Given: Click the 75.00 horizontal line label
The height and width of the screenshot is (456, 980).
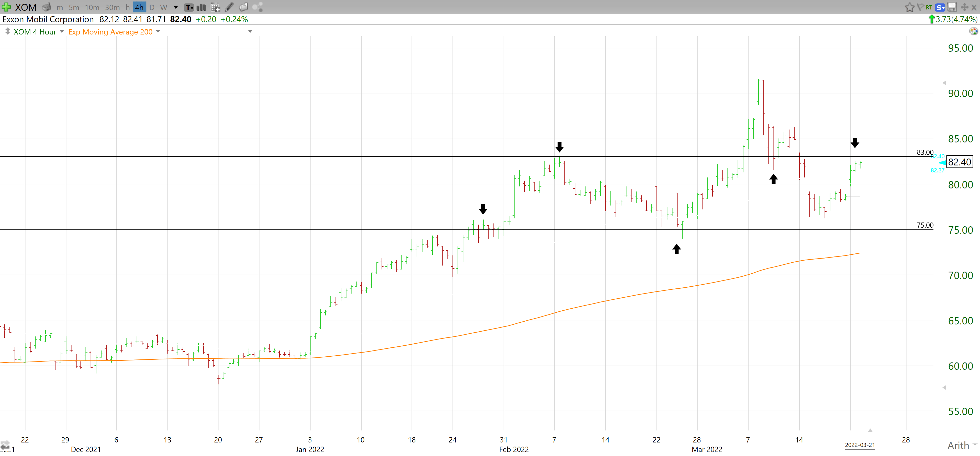Looking at the screenshot, I should coord(925,225).
